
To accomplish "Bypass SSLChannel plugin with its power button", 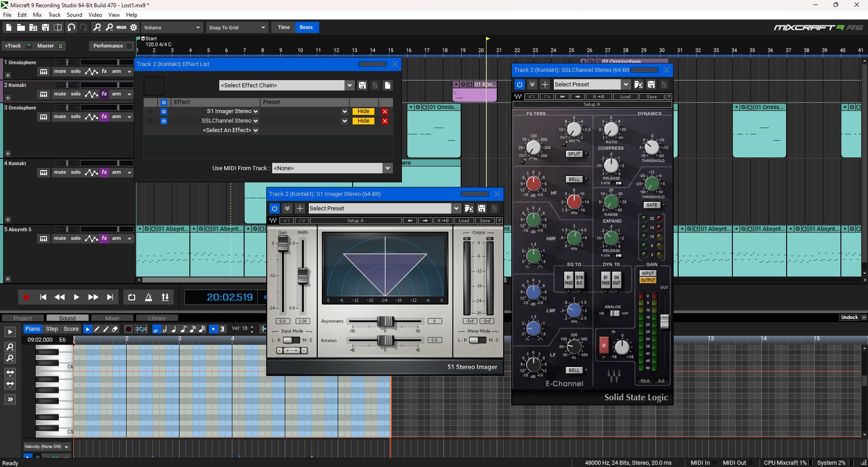I will click(519, 84).
